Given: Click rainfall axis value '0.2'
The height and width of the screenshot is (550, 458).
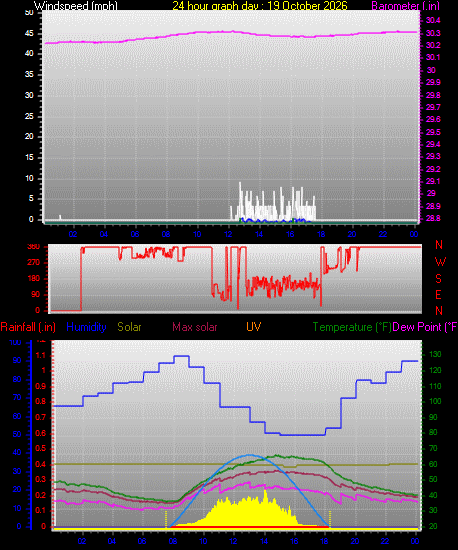Looking at the screenshot, I should 41,495.
